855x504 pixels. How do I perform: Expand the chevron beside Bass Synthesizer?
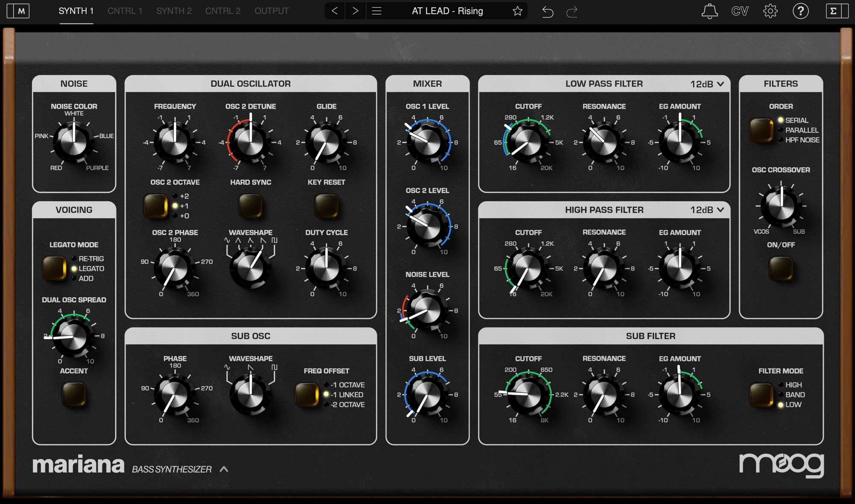click(224, 469)
